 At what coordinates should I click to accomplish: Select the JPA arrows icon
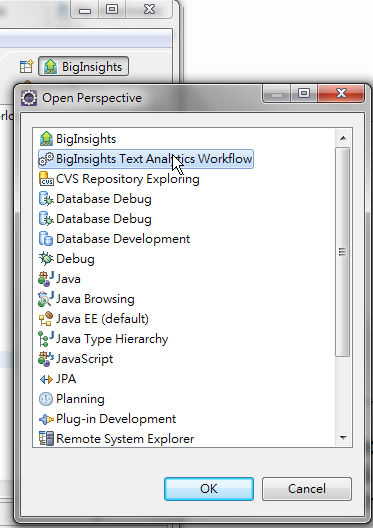(46, 379)
